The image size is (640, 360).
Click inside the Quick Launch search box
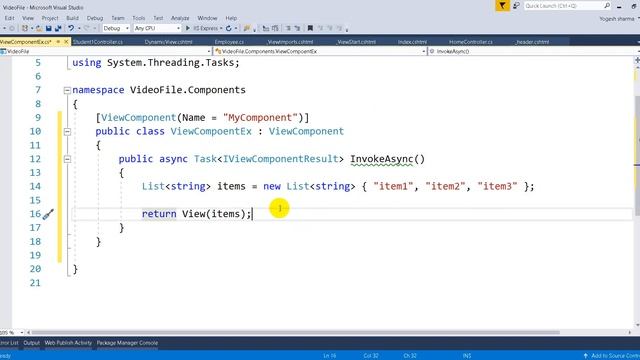pos(563,6)
